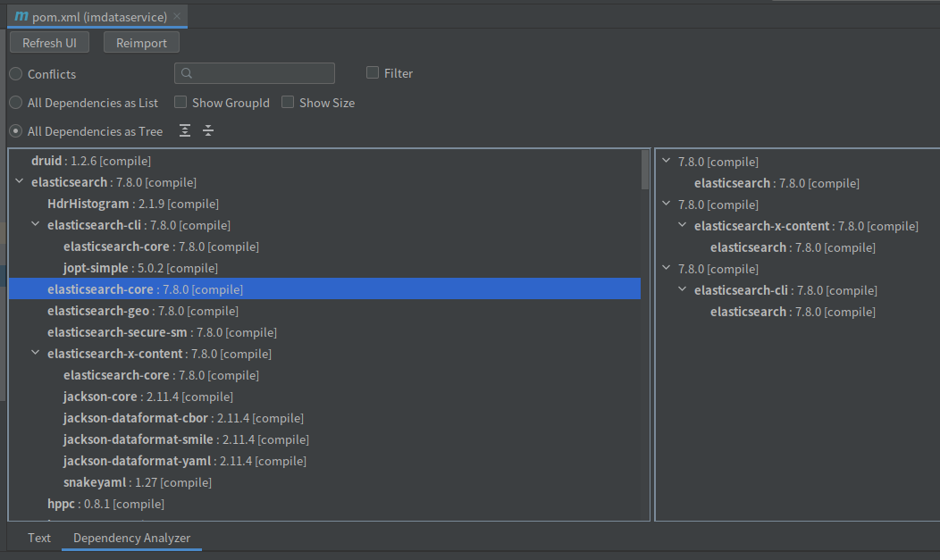Select elasticsearch under first 7.8.0 in right panel

point(776,183)
